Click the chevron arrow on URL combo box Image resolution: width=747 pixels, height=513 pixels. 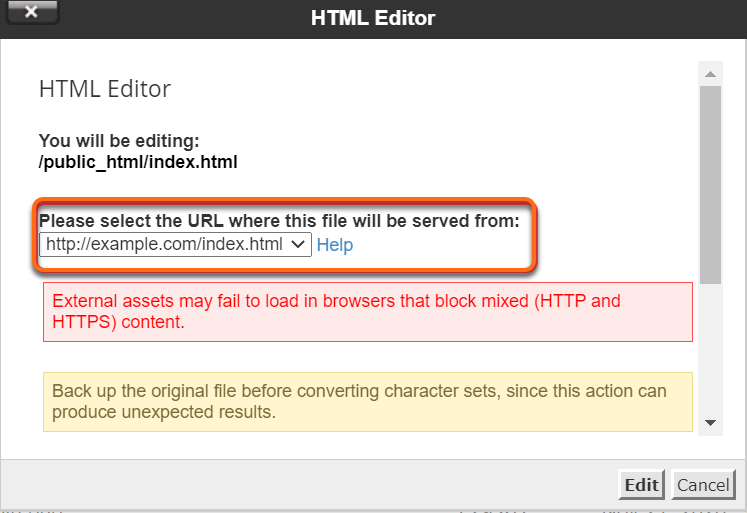click(299, 245)
